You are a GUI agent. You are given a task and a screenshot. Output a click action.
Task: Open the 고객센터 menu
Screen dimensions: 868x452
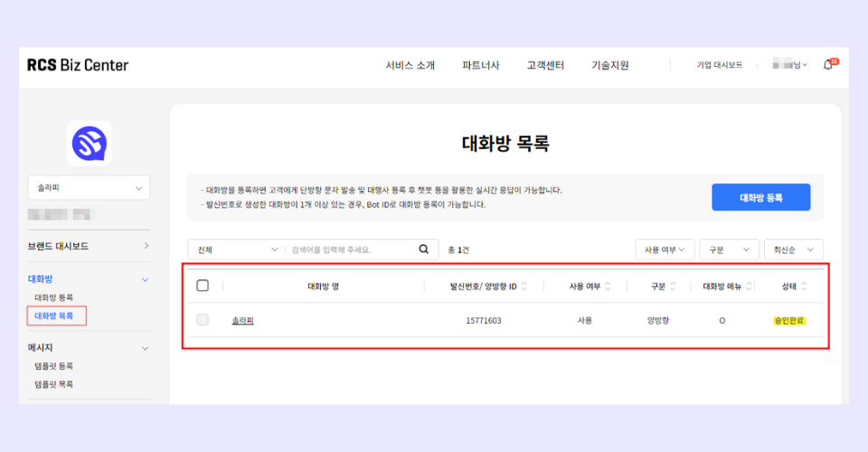(x=545, y=65)
